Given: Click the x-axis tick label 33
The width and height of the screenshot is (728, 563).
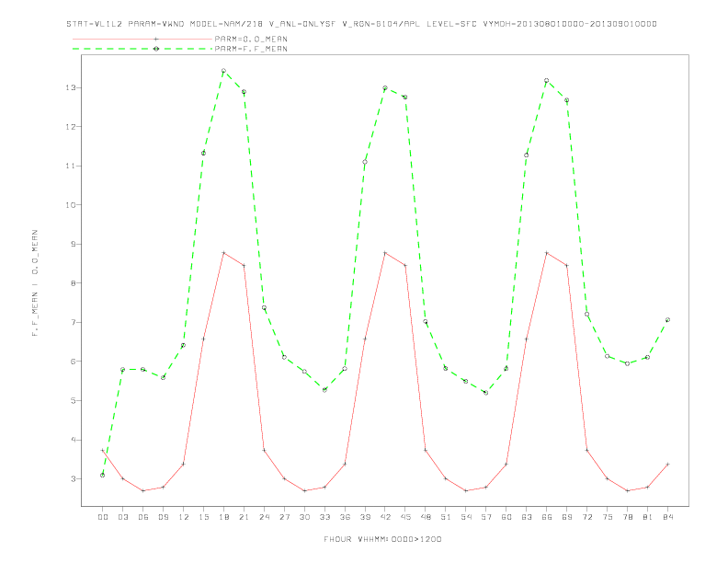Looking at the screenshot, I should point(324,517).
